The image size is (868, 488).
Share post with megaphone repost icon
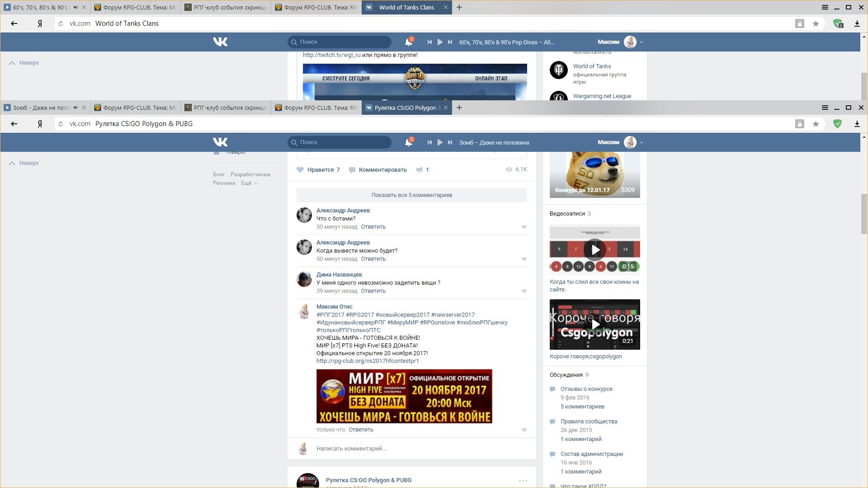[420, 170]
